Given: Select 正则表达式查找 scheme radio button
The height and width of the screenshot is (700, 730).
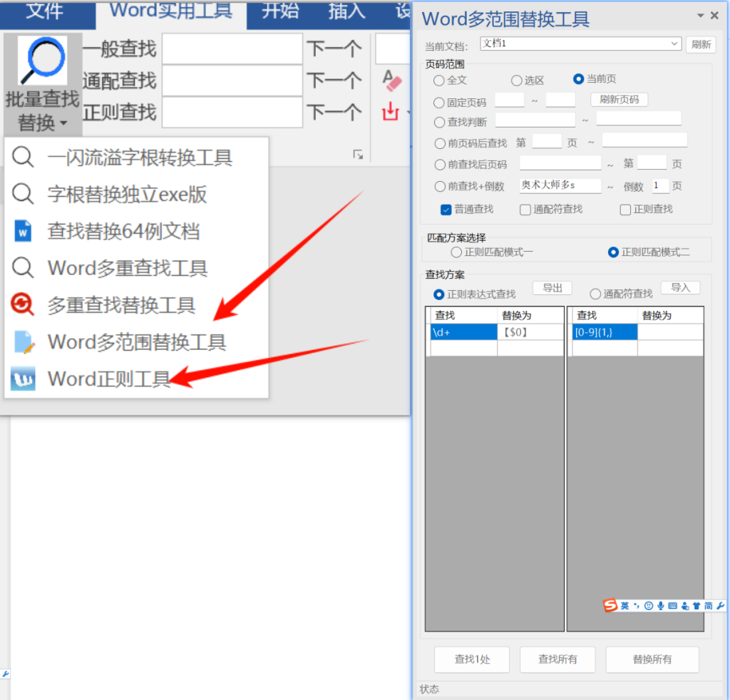Looking at the screenshot, I should [x=438, y=294].
